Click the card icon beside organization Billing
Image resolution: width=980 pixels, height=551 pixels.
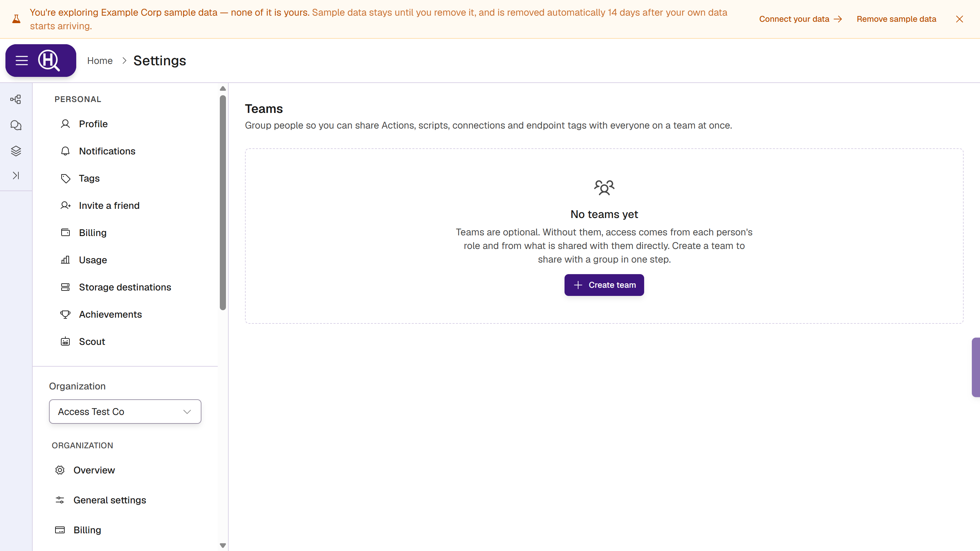point(60,530)
